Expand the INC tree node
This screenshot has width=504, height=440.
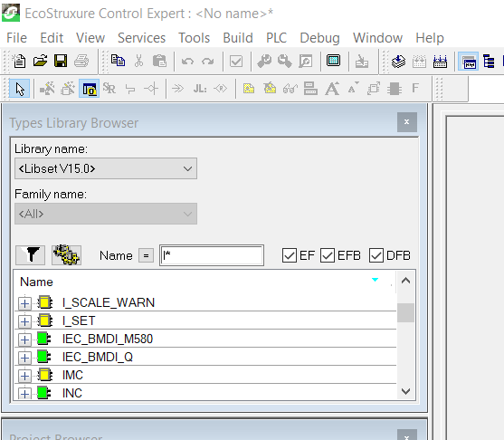[x=24, y=393]
